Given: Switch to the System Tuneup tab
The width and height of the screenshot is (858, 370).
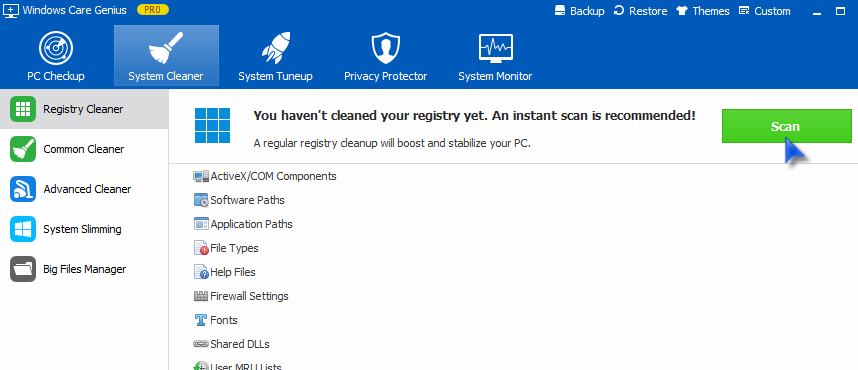Looking at the screenshot, I should coord(275,55).
